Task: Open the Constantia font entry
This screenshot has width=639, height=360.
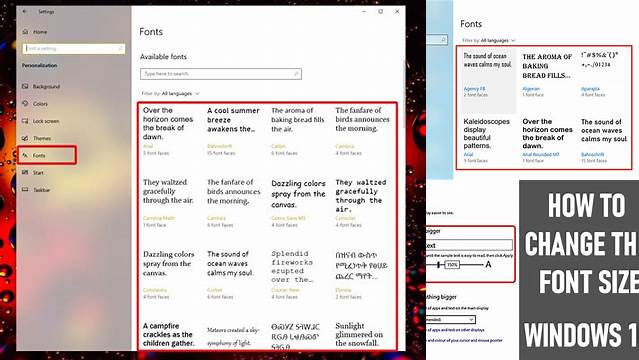Action: (x=168, y=275)
